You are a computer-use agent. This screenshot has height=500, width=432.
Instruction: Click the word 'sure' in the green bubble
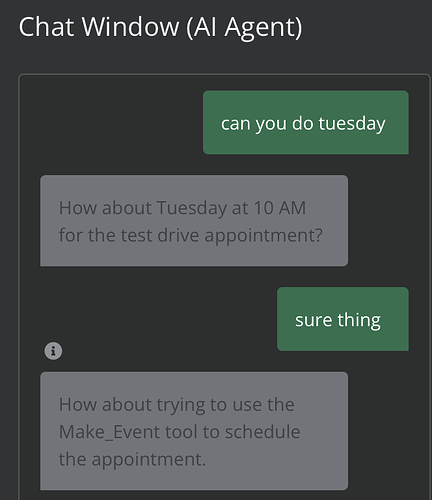click(314, 320)
